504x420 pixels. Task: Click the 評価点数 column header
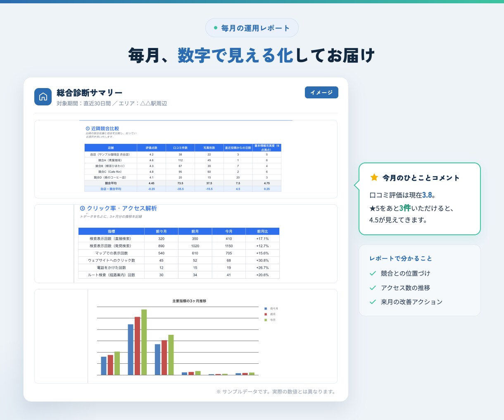click(x=152, y=148)
